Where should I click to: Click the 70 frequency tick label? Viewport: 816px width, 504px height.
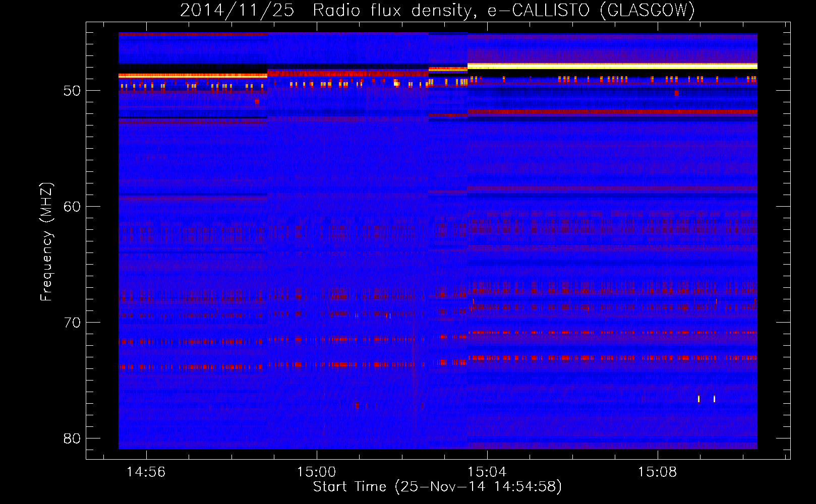72,323
